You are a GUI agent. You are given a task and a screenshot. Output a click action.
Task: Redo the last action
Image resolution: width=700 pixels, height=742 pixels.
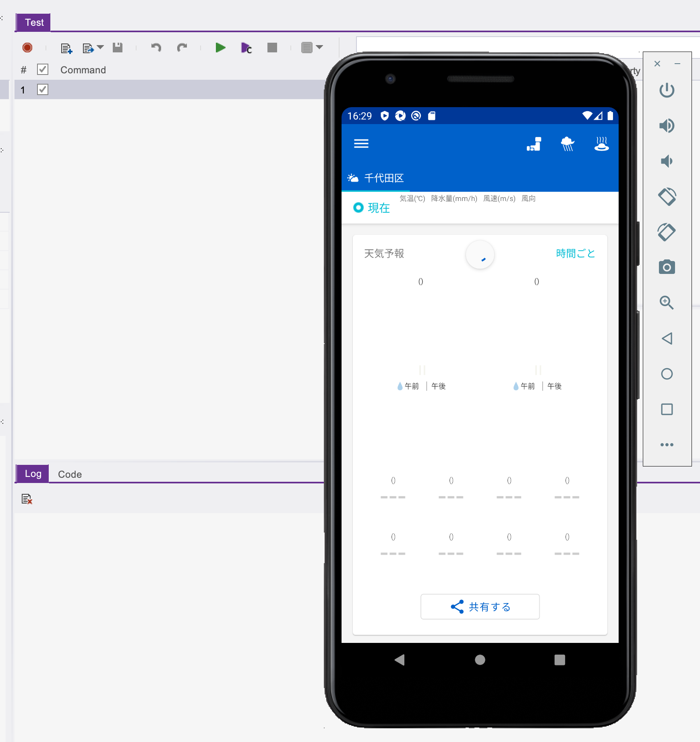[x=182, y=48]
